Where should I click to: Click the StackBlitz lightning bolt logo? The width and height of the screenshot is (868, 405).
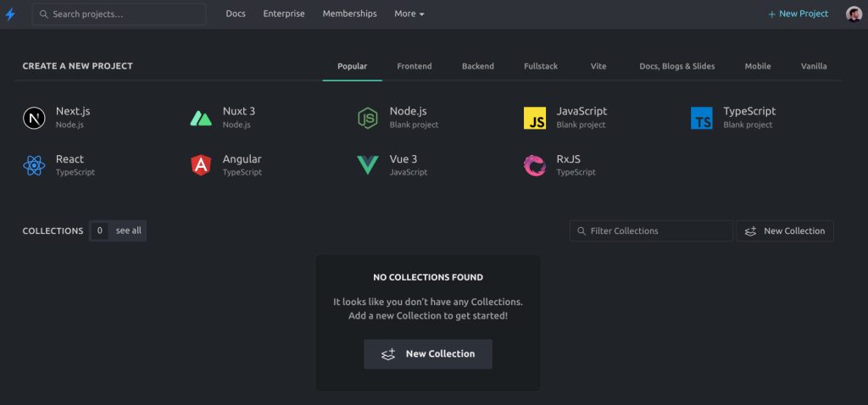(x=10, y=14)
